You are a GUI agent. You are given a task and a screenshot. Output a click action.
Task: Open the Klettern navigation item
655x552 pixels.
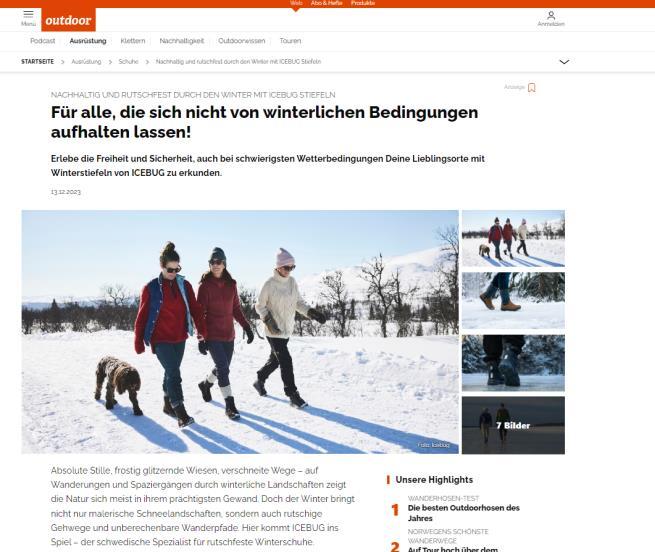tap(133, 41)
